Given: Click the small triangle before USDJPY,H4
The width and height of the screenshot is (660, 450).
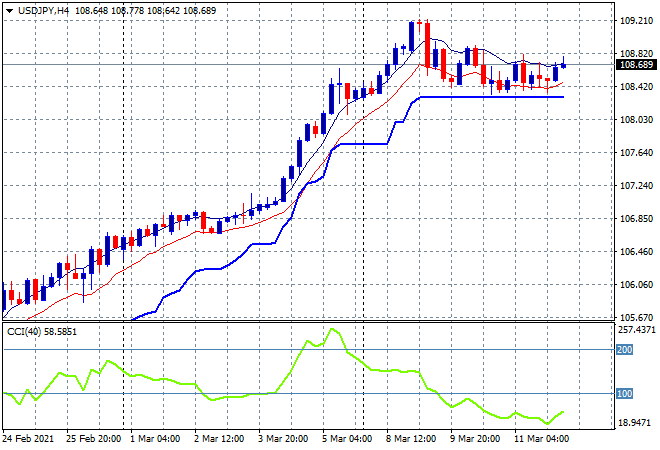Looking at the screenshot, I should tap(8, 10).
